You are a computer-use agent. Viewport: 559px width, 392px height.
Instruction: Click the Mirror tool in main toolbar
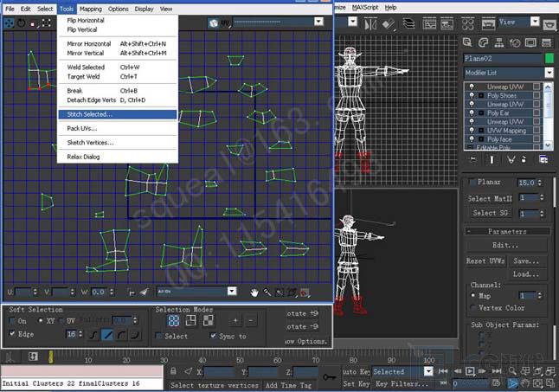click(x=370, y=24)
